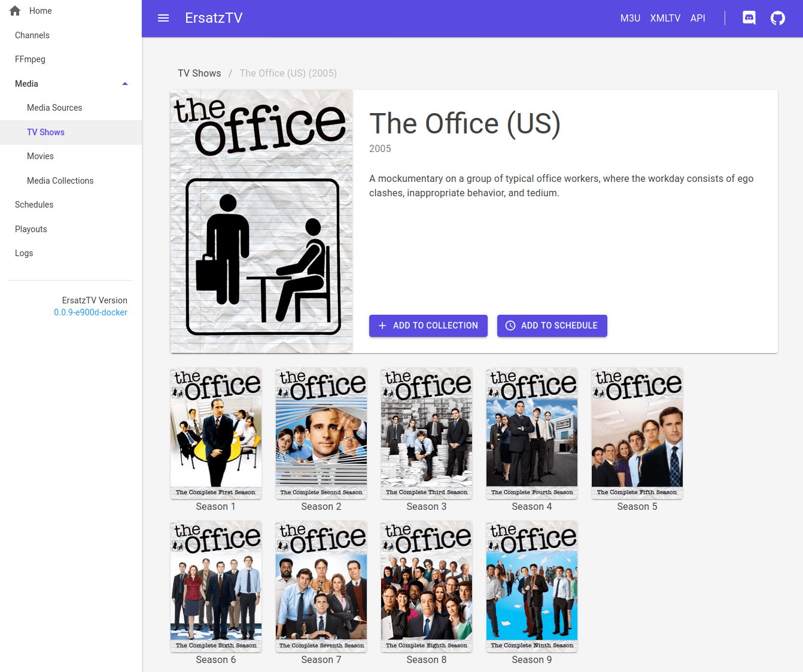Open Season 7 poster thumbnail
The height and width of the screenshot is (672, 803).
point(321,586)
